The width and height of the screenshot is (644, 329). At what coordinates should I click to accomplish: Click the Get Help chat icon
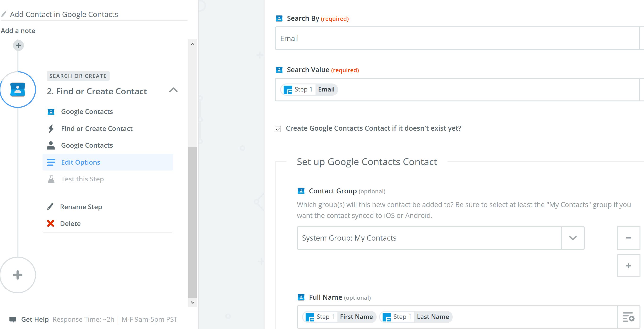point(13,320)
